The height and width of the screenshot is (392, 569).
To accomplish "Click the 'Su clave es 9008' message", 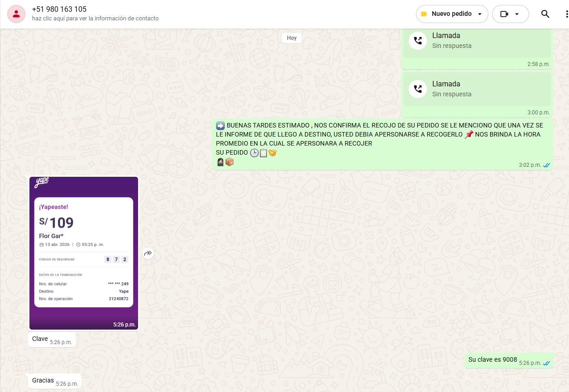I will pos(492,359).
